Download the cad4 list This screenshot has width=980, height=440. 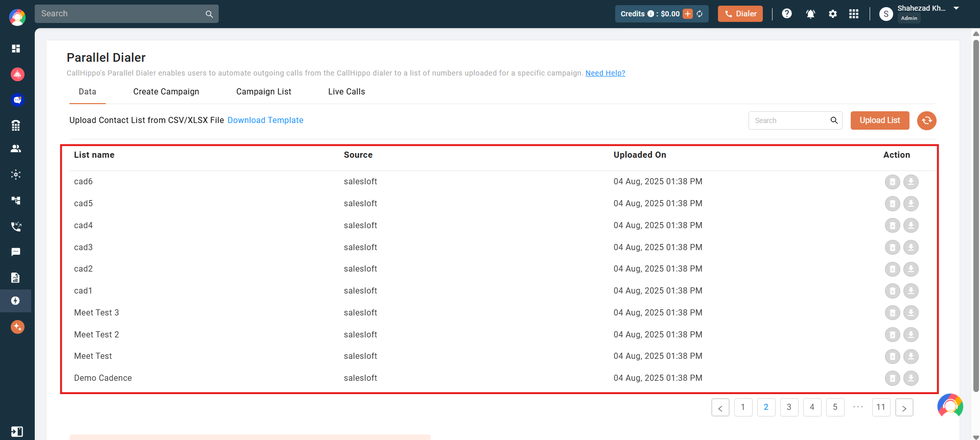click(x=911, y=225)
